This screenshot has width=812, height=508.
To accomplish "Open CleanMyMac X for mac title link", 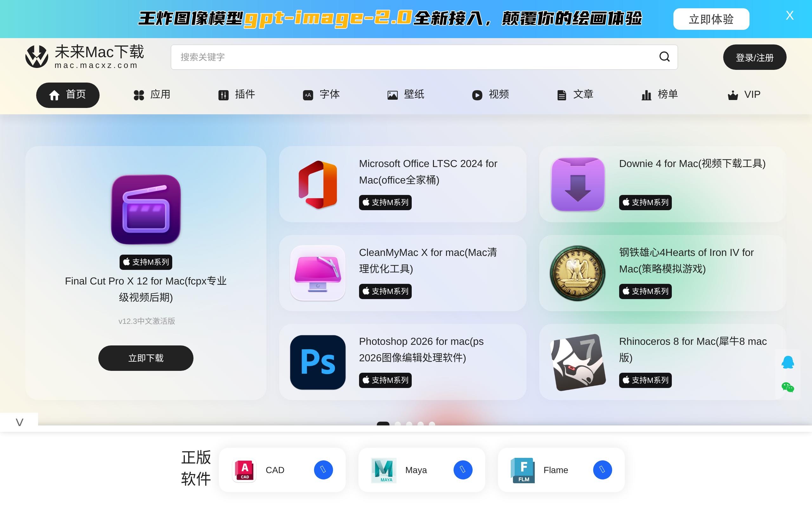I will click(428, 260).
